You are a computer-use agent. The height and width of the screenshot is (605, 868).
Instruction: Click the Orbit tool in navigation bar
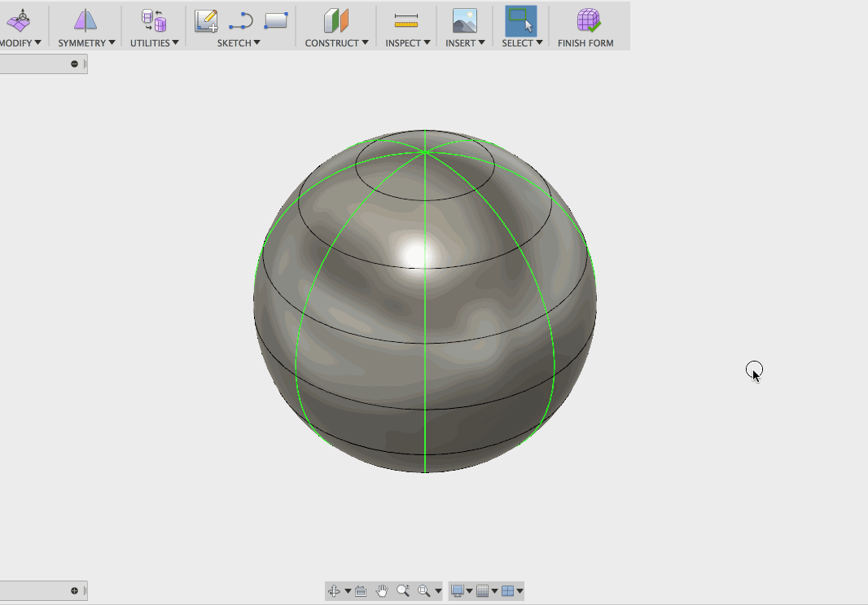pyautogui.click(x=334, y=591)
